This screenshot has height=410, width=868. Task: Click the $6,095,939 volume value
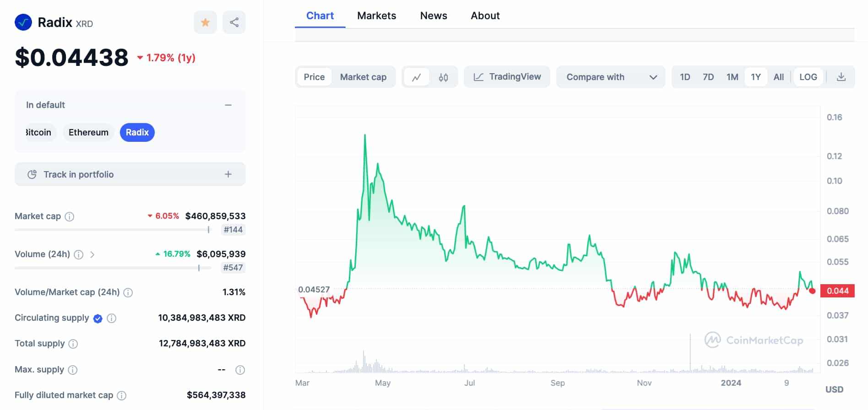tap(221, 254)
